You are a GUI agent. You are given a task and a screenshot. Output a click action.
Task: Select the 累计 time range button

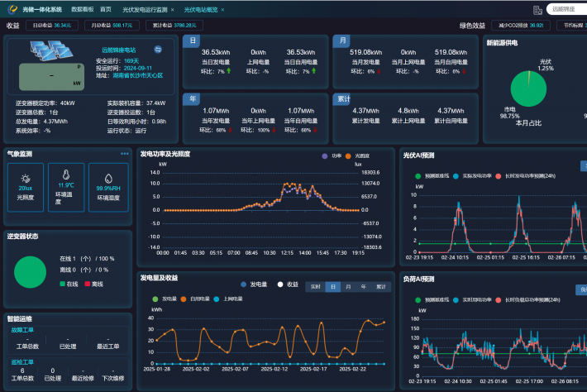pyautogui.click(x=382, y=287)
